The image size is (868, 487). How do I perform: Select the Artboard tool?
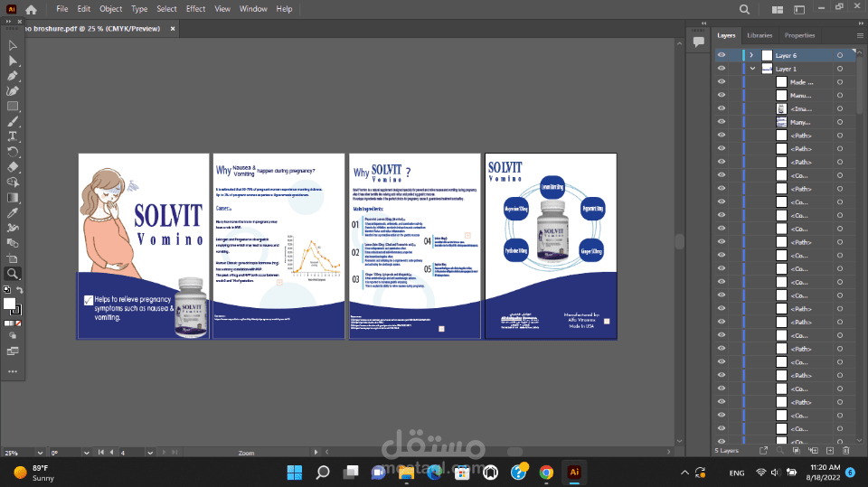(x=13, y=258)
